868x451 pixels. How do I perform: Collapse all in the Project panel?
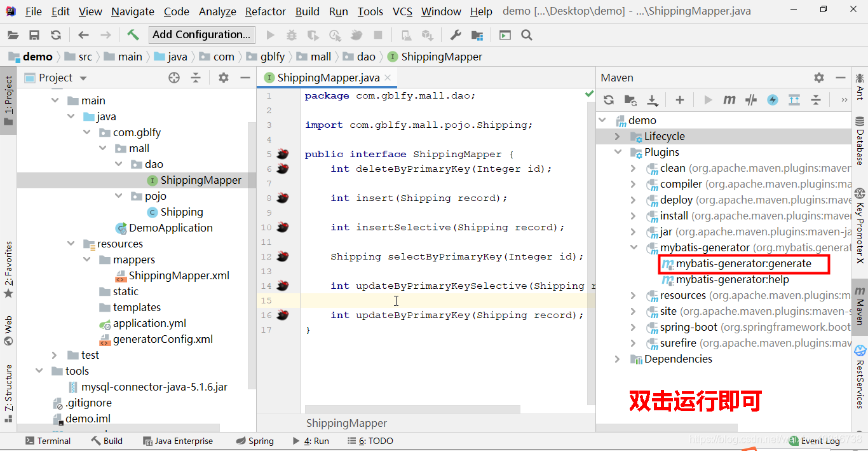pyautogui.click(x=196, y=78)
